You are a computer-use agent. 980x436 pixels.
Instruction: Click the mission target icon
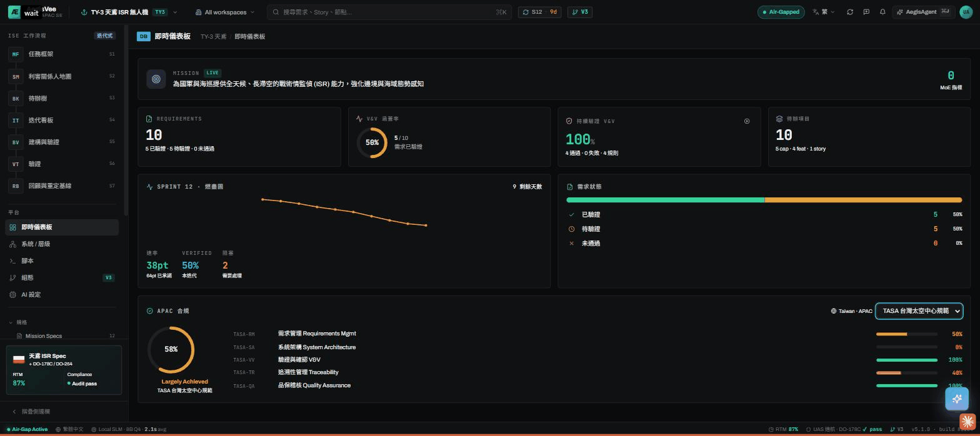pyautogui.click(x=156, y=79)
